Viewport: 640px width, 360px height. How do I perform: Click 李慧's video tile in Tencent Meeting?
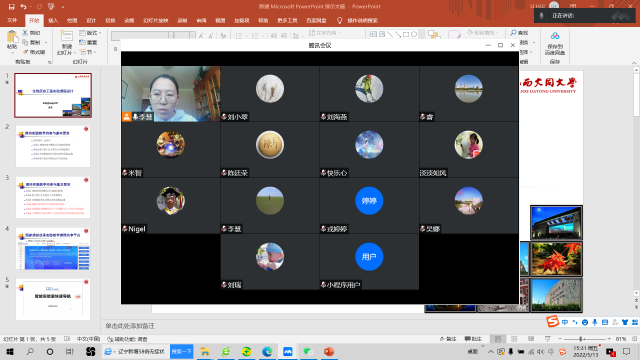point(171,94)
